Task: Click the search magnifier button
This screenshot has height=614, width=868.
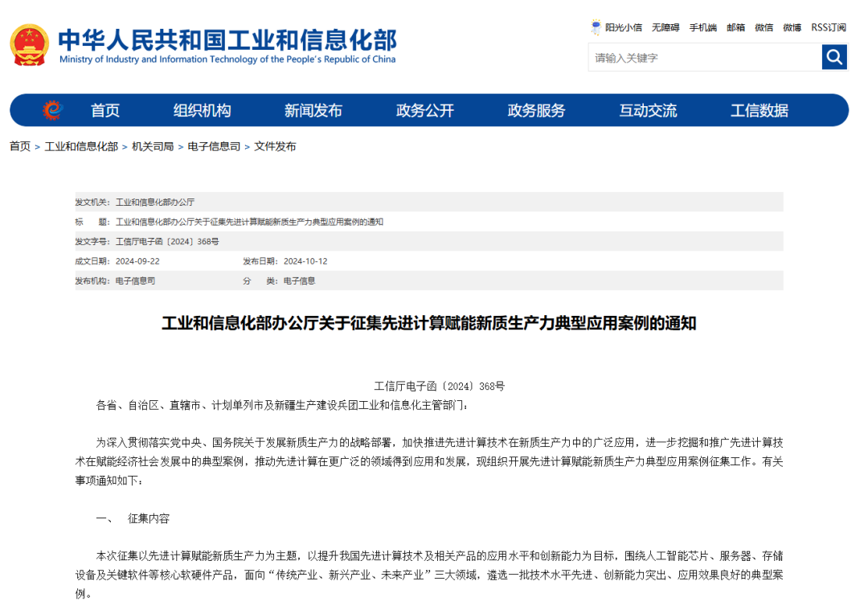Action: 834,58
